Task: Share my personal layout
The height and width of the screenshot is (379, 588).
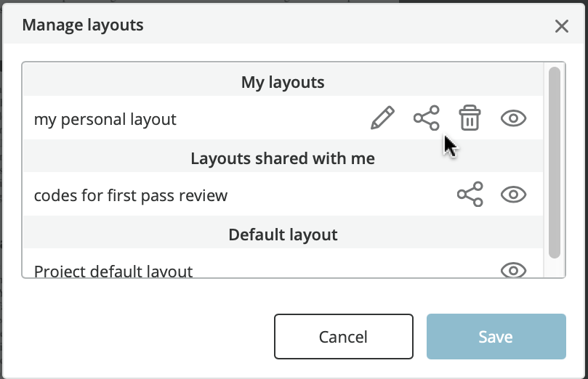Action: [x=427, y=118]
